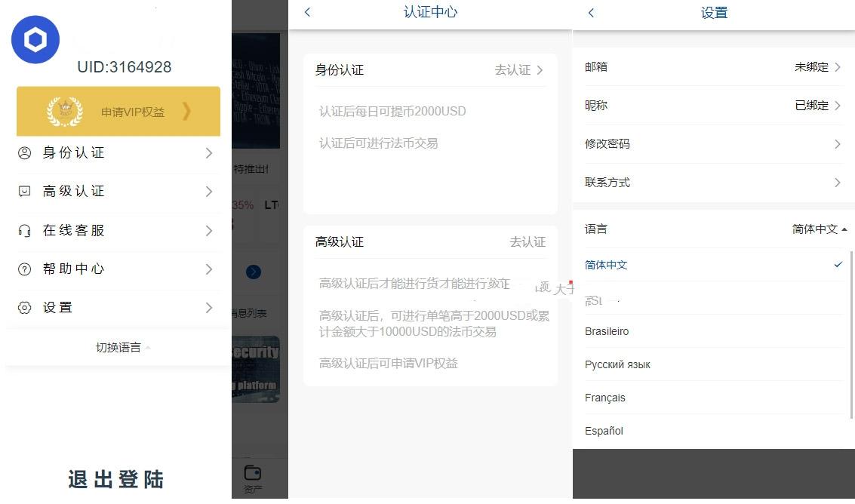Viewport: 855px width, 504px height.
Task: Click 退出登陆 to log out
Action: click(x=115, y=479)
